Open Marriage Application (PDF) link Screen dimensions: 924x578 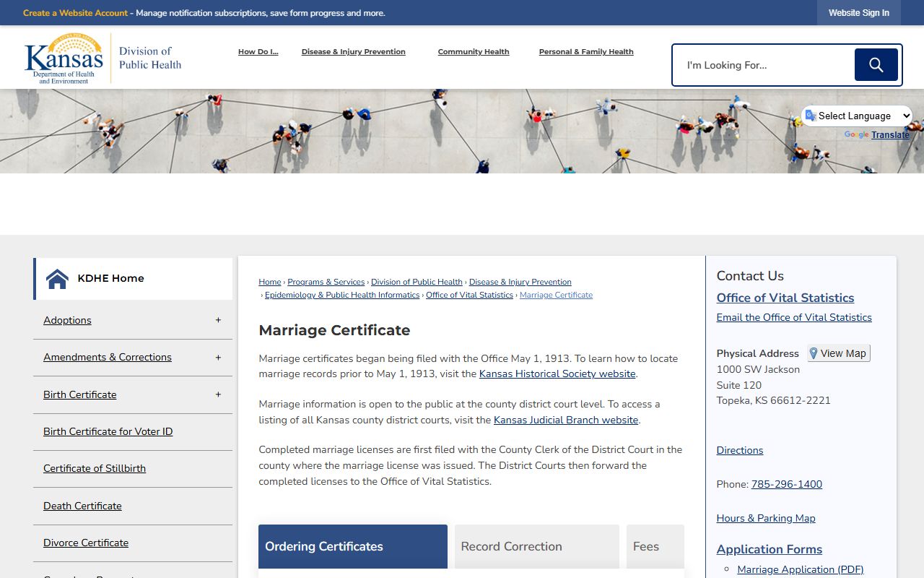[x=801, y=569]
